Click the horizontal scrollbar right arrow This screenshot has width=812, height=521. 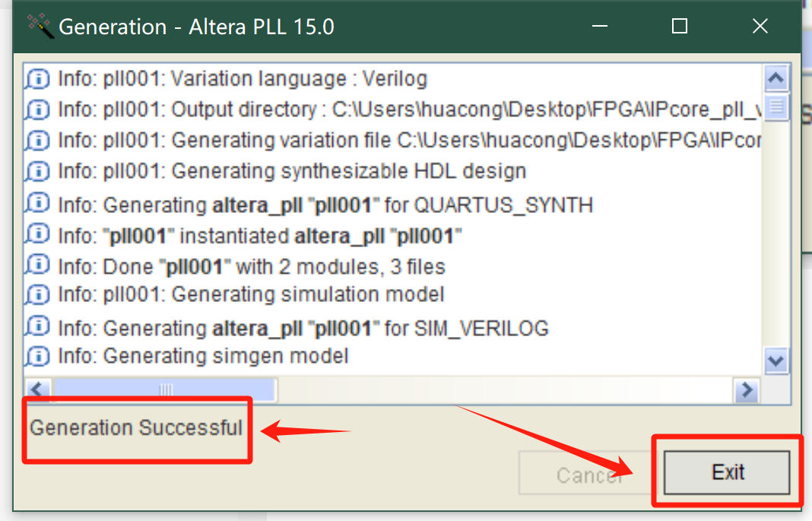tap(747, 390)
